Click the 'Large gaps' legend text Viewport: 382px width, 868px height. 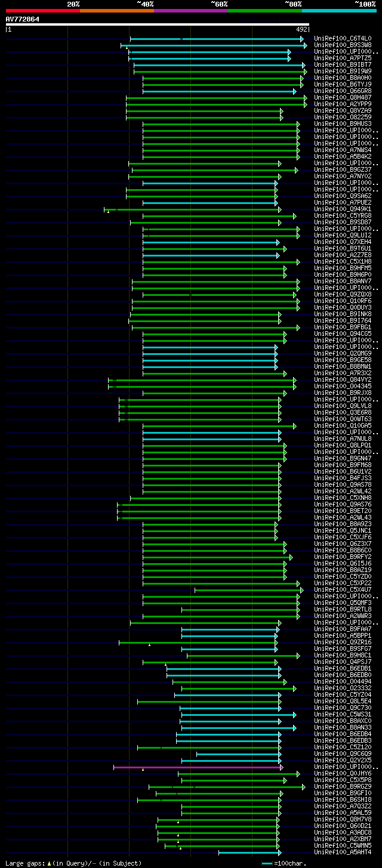[73, 863]
